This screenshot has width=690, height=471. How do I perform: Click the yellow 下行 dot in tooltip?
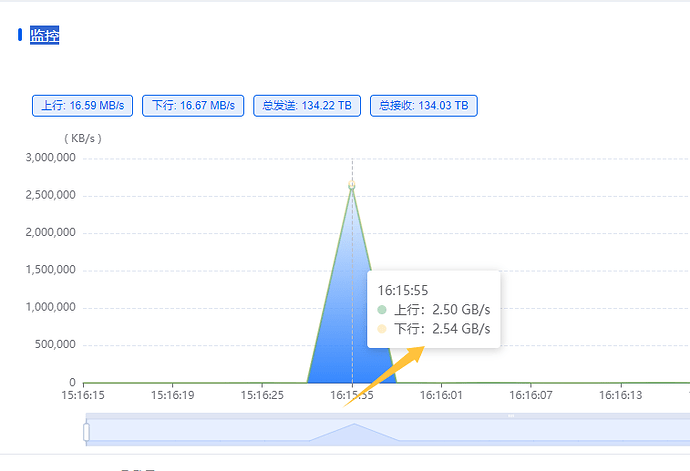point(384,328)
